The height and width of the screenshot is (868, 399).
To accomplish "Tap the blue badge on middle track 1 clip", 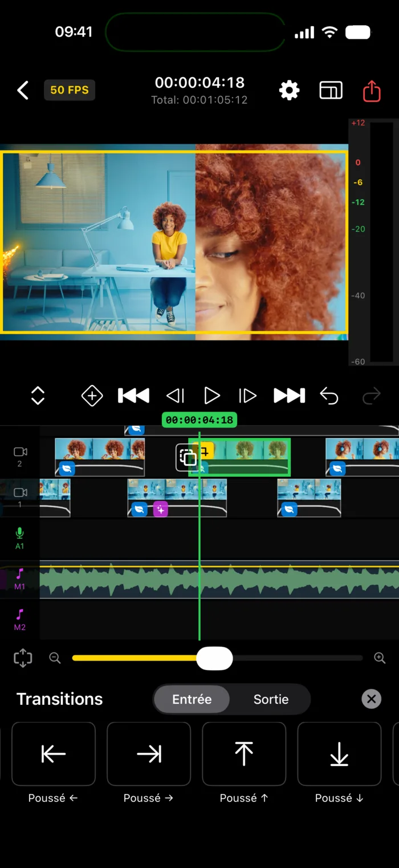I will pos(140,509).
